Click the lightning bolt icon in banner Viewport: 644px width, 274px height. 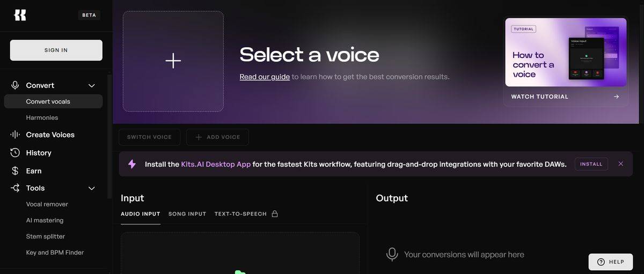tap(132, 164)
